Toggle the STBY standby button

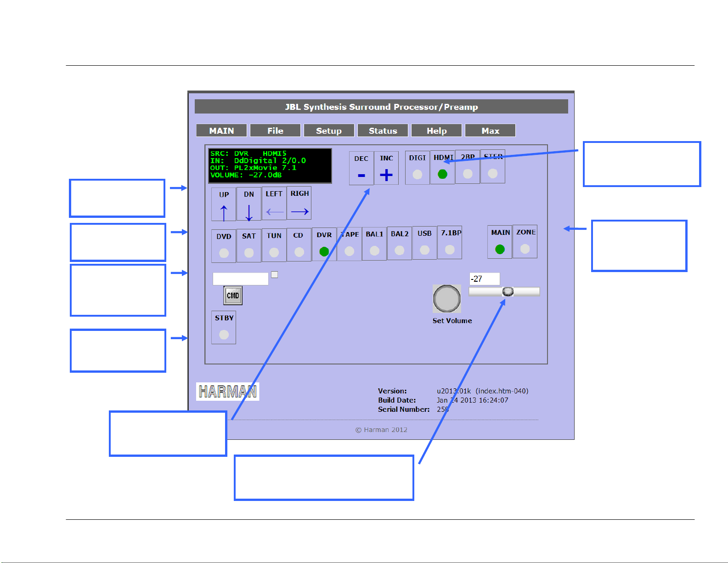pos(224,327)
